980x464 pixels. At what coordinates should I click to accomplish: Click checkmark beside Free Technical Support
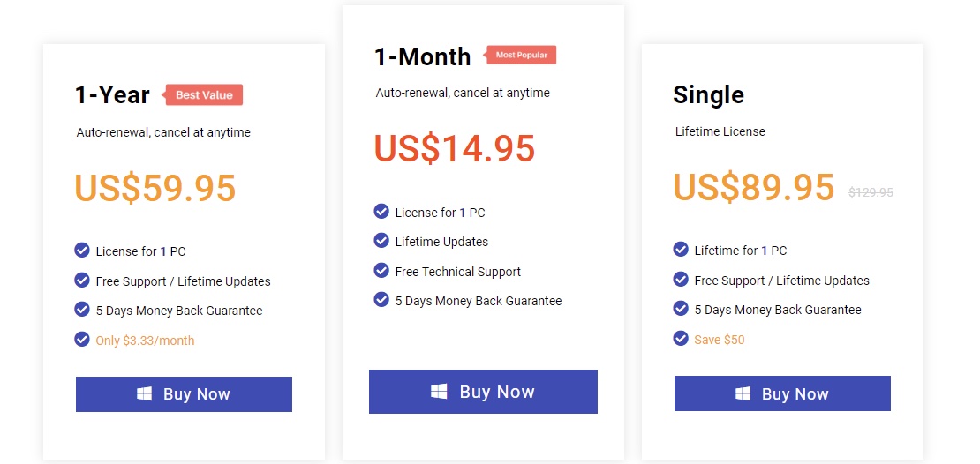(x=381, y=271)
